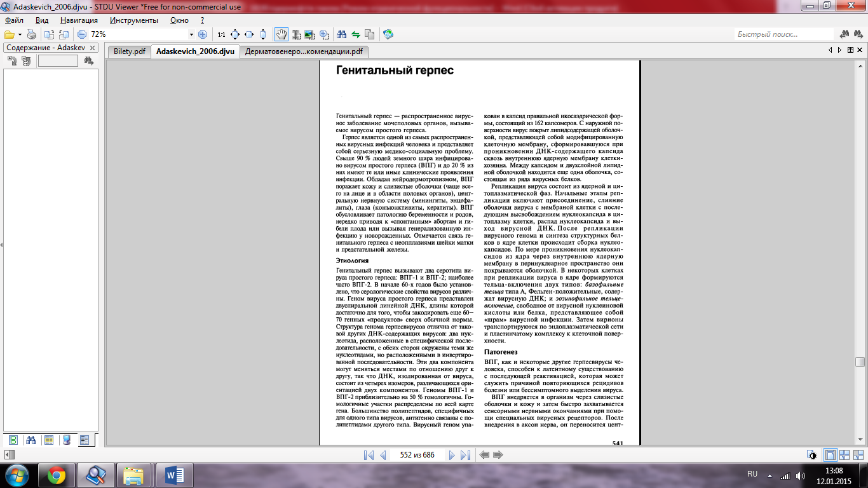
Task: Activate the image selection tool
Action: (310, 34)
